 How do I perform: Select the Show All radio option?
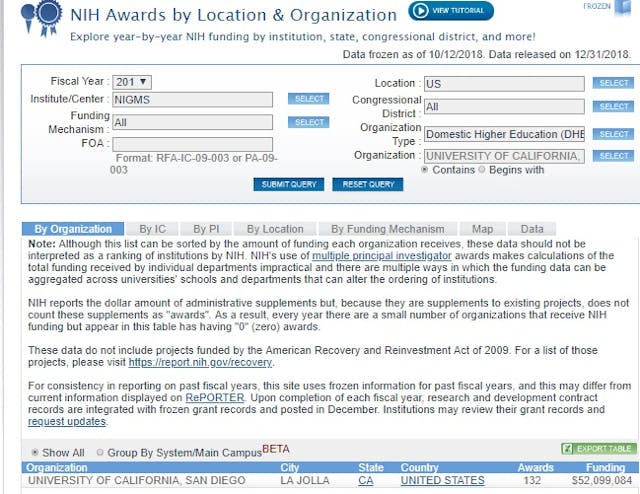[35, 452]
